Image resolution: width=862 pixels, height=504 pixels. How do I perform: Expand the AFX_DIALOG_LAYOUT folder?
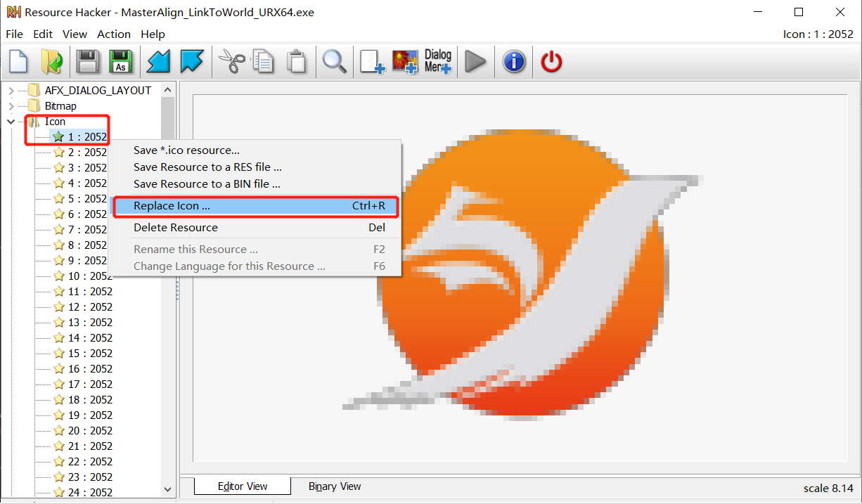(x=11, y=91)
